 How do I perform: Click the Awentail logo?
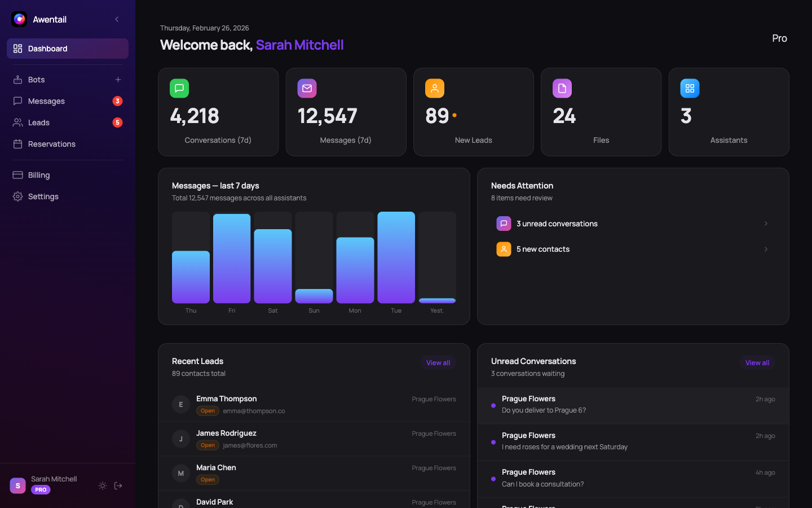point(19,19)
